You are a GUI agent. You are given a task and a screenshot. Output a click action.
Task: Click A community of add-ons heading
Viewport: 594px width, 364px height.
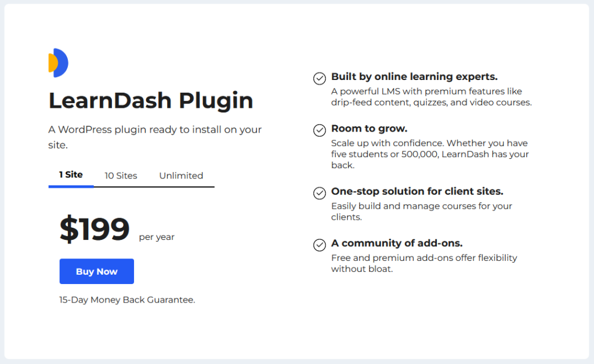(x=397, y=243)
